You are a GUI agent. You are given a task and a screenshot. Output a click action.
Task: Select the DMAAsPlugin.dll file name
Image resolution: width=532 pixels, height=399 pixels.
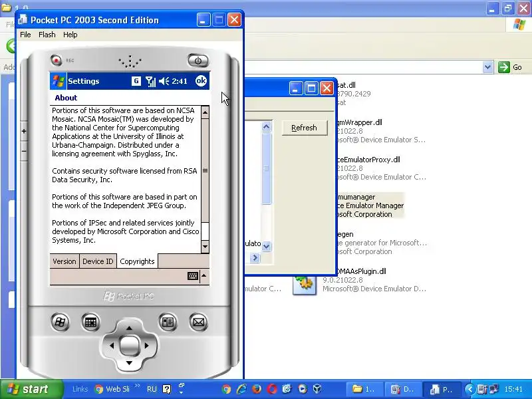pos(361,271)
